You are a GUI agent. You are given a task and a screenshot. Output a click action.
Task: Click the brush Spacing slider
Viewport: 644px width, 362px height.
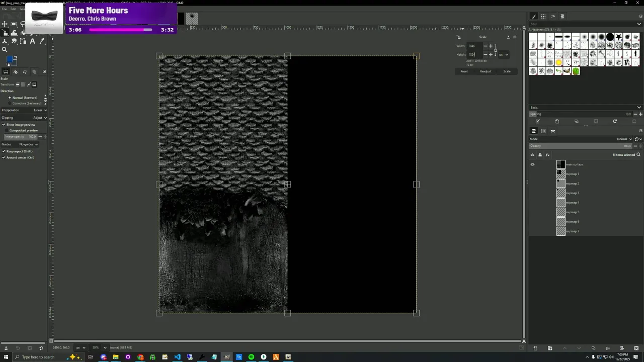(581, 114)
